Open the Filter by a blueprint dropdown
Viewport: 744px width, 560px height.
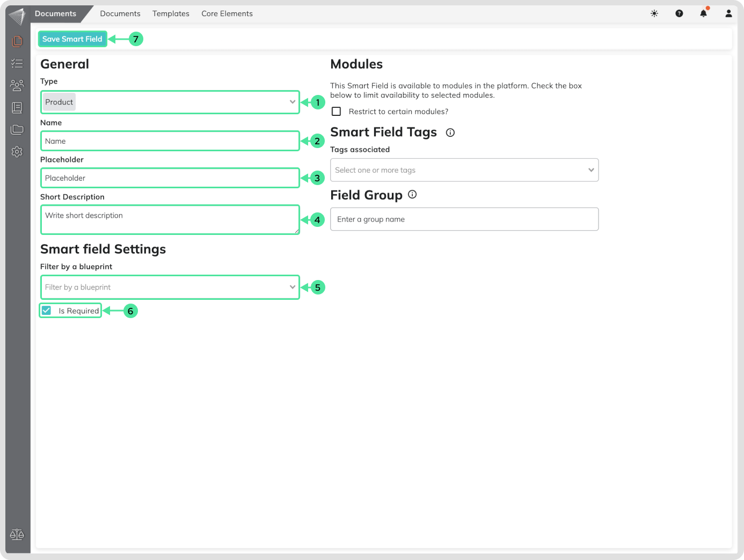(170, 288)
